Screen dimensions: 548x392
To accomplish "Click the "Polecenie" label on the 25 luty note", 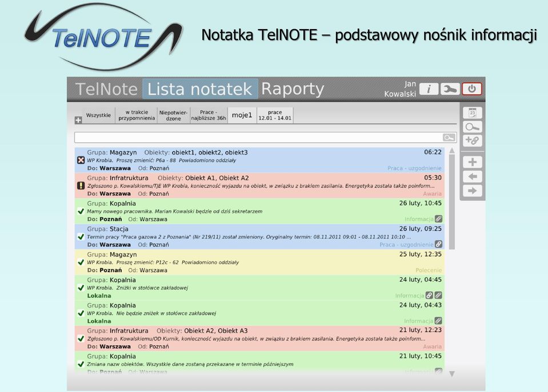I will click(x=429, y=270).
